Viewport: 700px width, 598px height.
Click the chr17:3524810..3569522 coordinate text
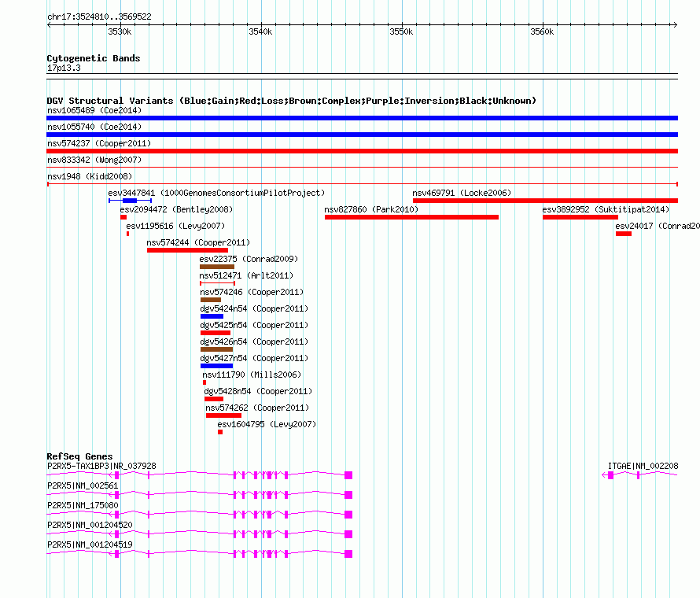coord(100,17)
